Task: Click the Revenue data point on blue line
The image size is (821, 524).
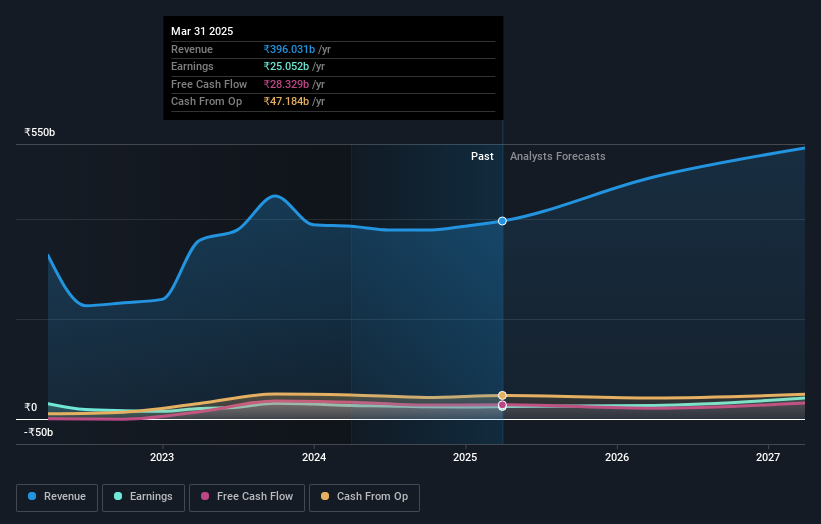Action: [502, 221]
